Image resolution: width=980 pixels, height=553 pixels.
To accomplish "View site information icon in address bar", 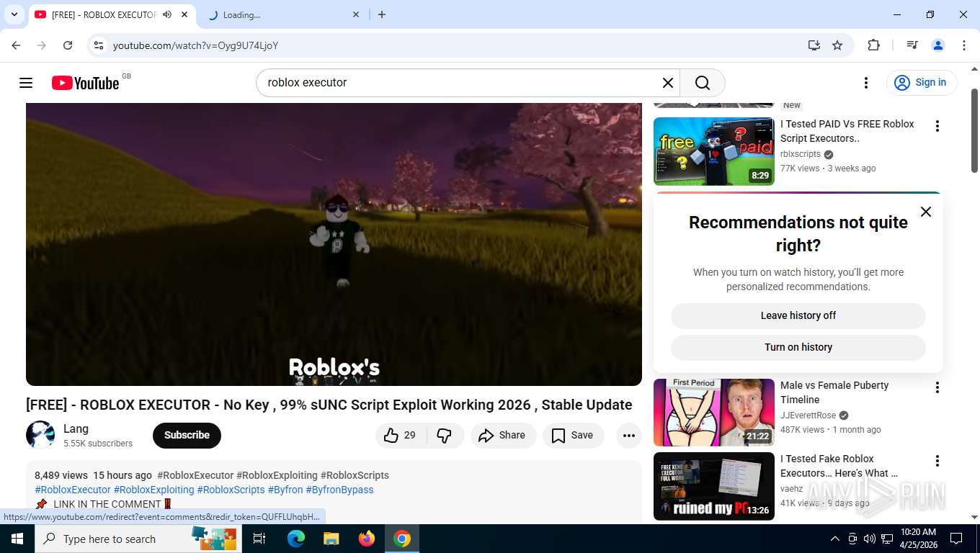I will click(99, 45).
